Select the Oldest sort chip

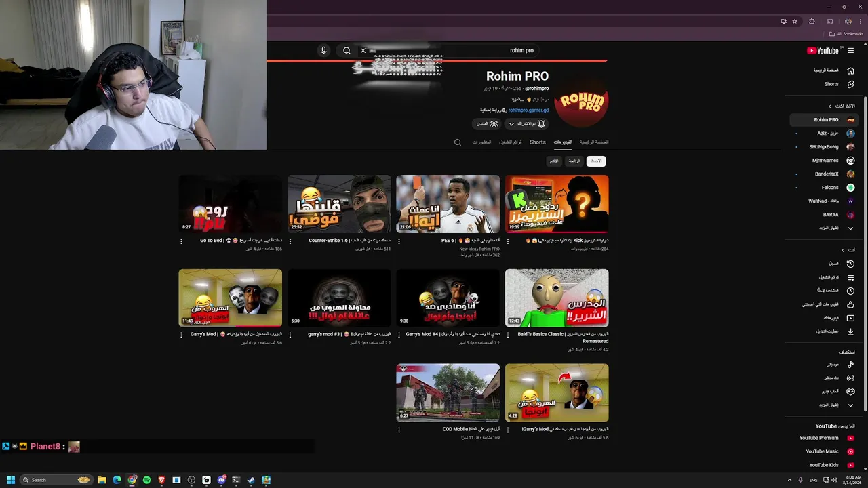pyautogui.click(x=554, y=161)
